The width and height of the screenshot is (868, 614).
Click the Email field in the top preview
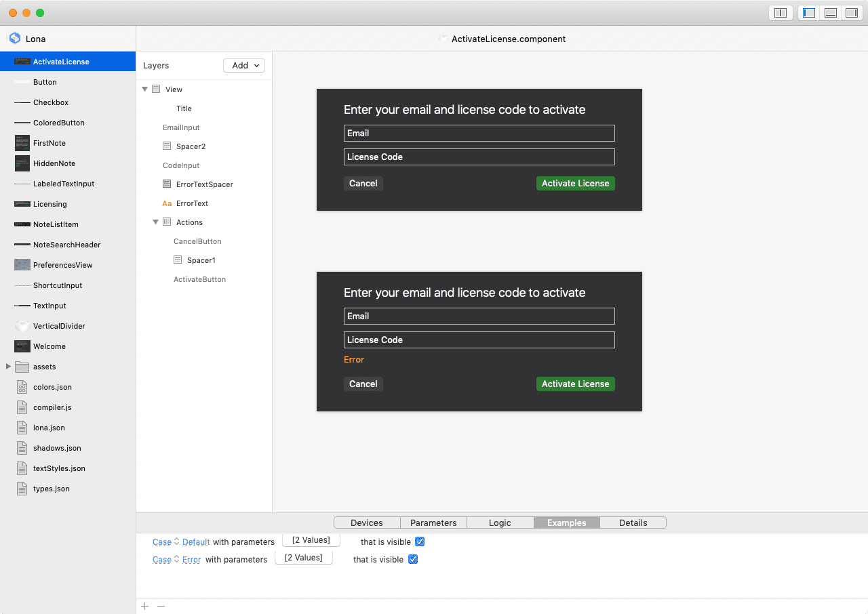tap(479, 133)
